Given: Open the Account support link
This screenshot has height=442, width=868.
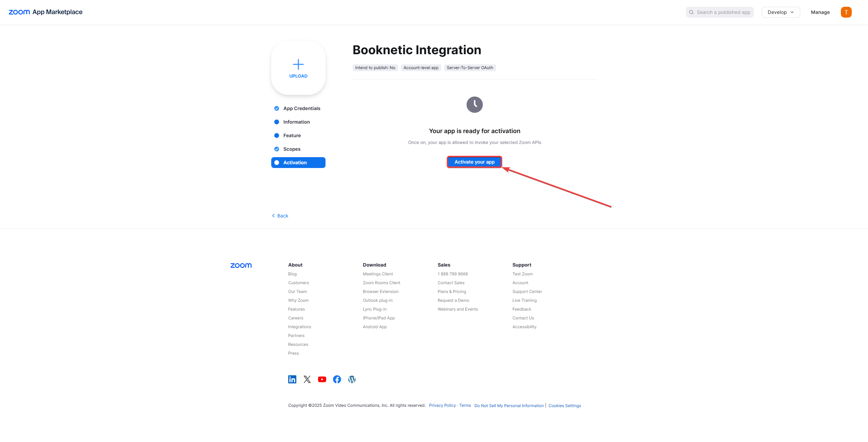Looking at the screenshot, I should point(520,283).
